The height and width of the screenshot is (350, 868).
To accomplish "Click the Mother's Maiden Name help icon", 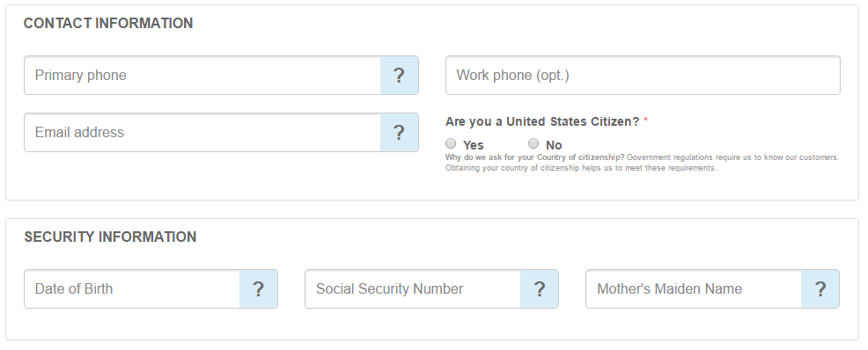I will pos(820,289).
